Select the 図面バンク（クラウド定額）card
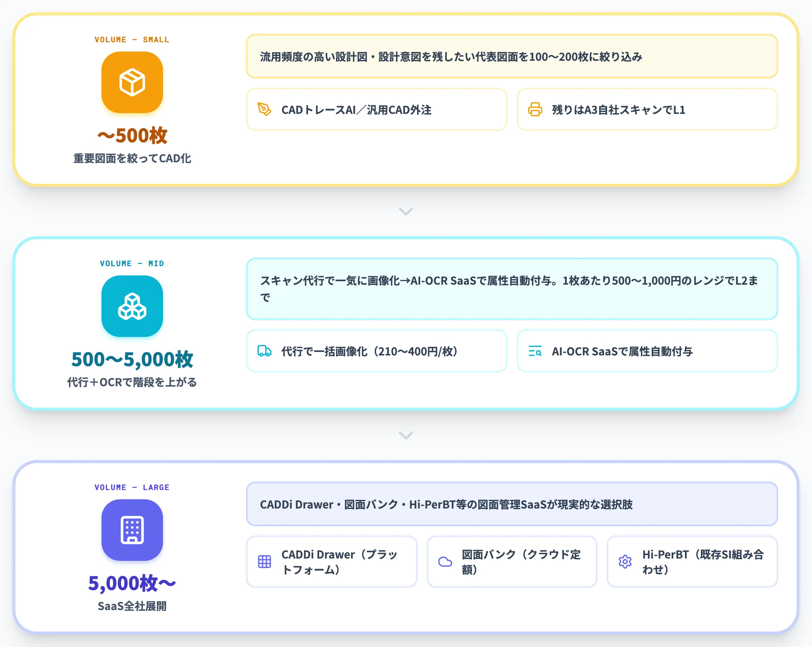 point(512,562)
